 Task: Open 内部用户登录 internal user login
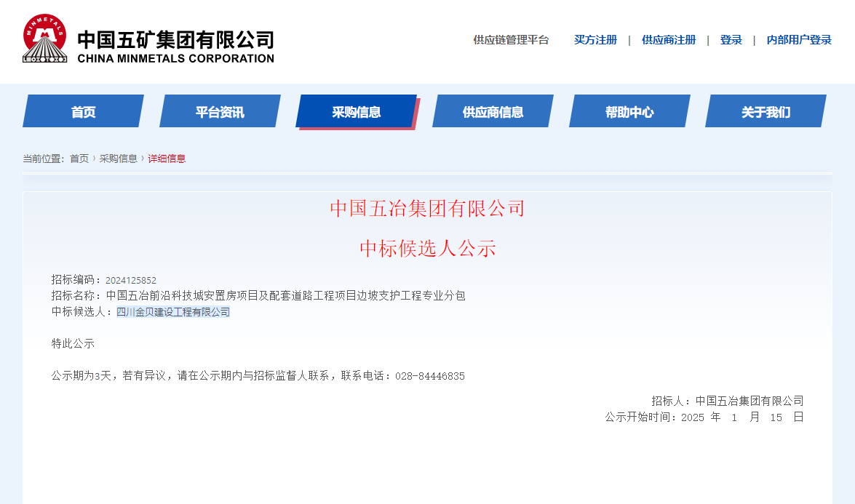(x=799, y=40)
